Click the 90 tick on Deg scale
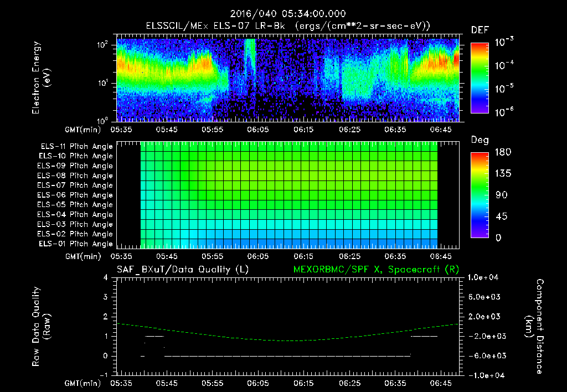 click(502, 195)
